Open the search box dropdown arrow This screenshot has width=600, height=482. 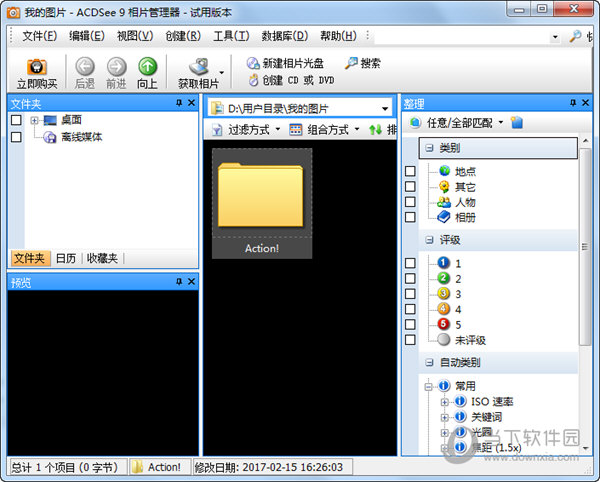pyautogui.click(x=555, y=37)
